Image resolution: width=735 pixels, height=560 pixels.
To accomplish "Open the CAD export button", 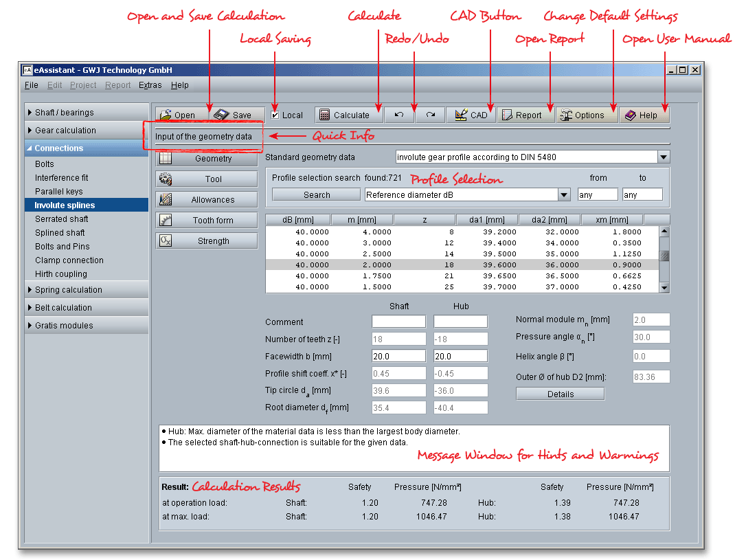I will [x=471, y=115].
